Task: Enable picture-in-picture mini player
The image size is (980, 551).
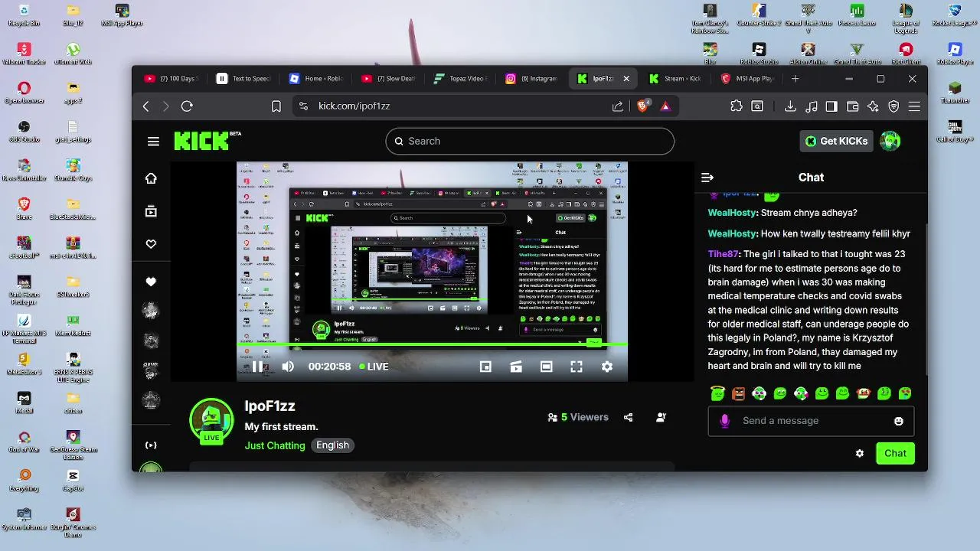Action: [485, 367]
